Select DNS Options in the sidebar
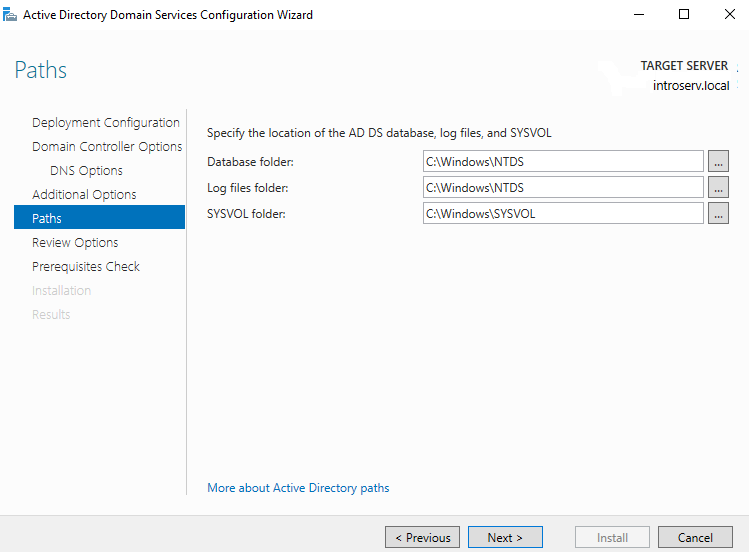 (x=86, y=171)
